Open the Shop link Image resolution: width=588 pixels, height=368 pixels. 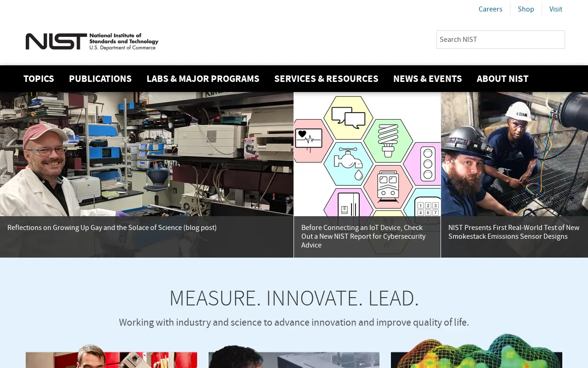coord(526,9)
